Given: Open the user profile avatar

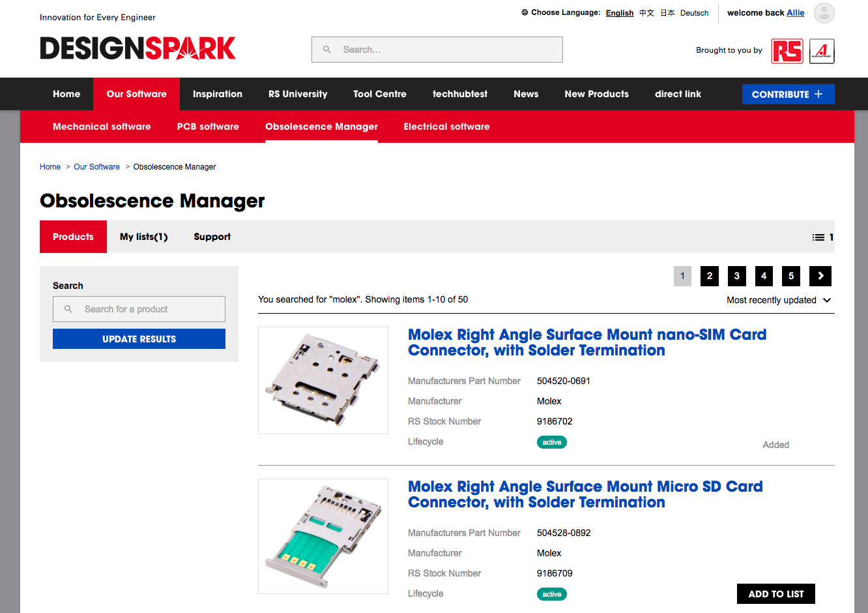Looking at the screenshot, I should [824, 13].
